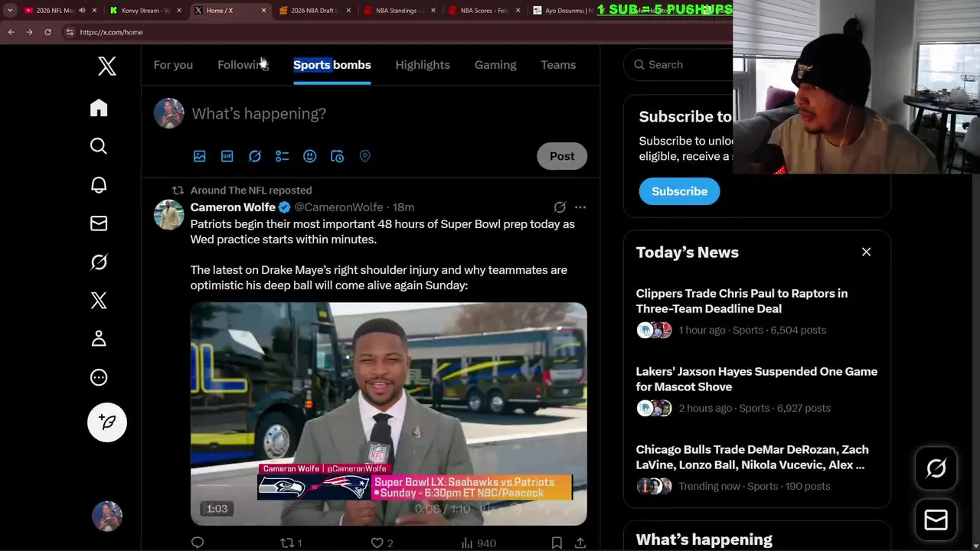
Task: Open Premium X icon in sidebar
Action: click(99, 300)
